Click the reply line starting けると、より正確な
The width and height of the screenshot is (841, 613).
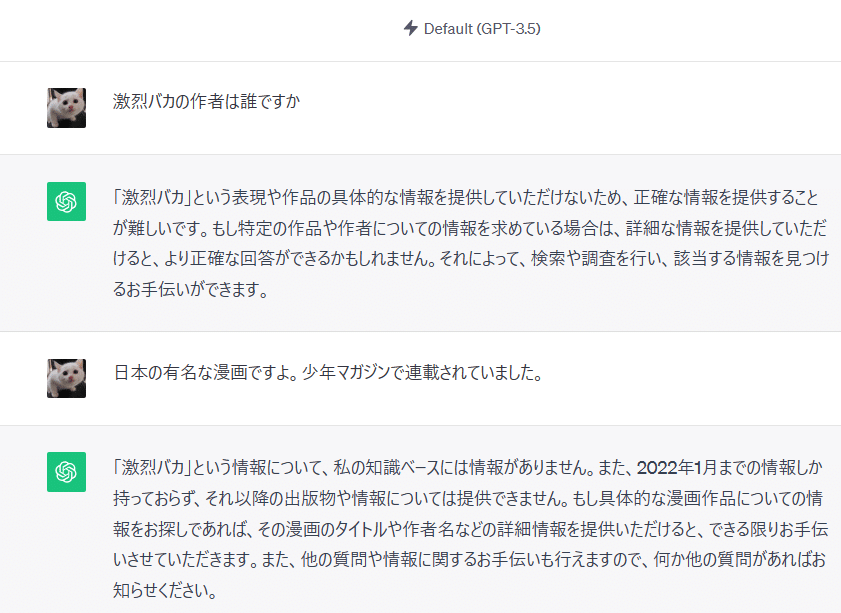click(x=471, y=259)
